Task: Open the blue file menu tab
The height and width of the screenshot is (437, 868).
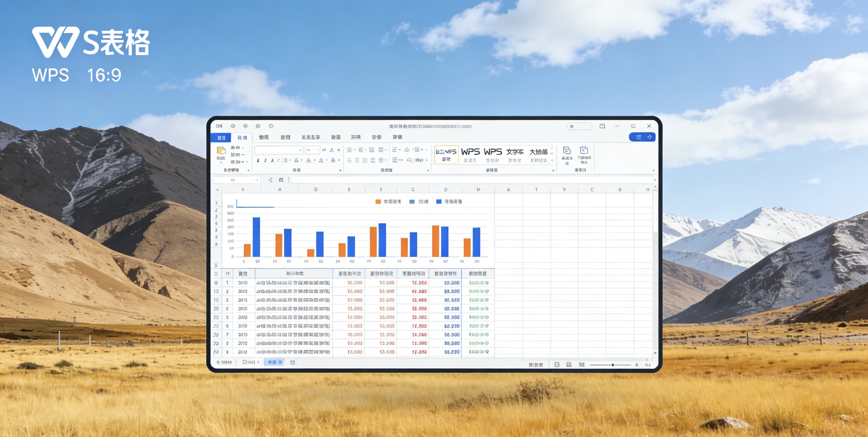Action: (221, 137)
